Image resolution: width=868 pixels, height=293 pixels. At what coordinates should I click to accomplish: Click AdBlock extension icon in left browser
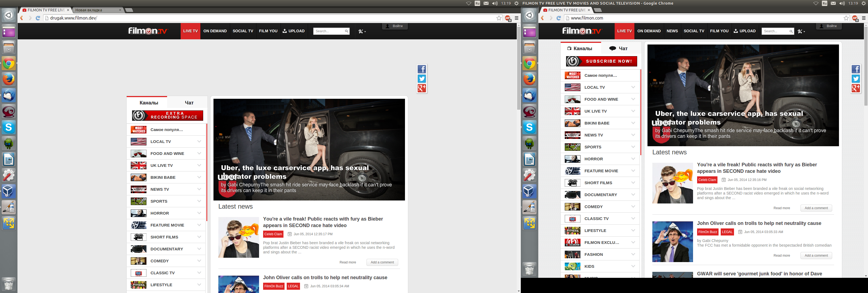click(508, 18)
